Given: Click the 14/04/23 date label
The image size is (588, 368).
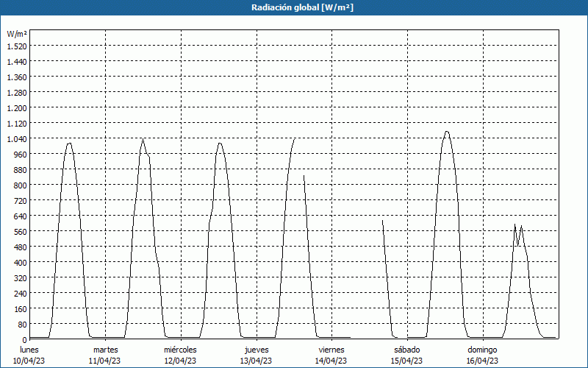Looking at the screenshot, I should tap(331, 361).
